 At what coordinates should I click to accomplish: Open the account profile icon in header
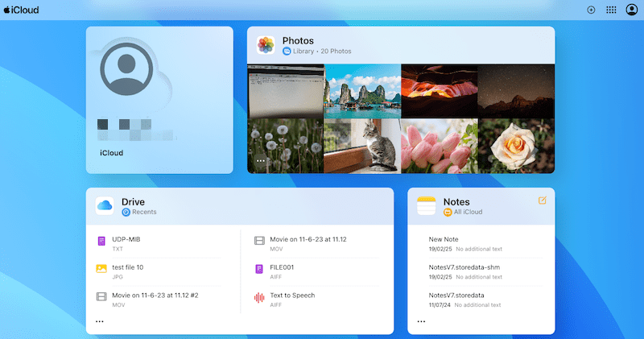[631, 10]
